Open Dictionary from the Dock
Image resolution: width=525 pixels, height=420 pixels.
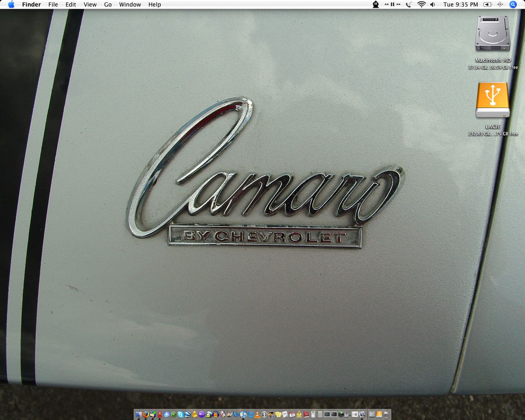coord(306,414)
